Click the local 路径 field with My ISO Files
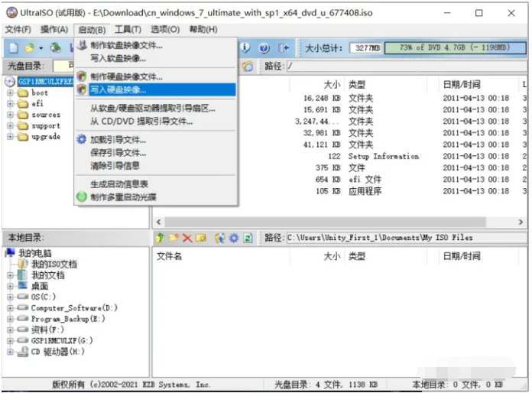This screenshot has height=393, width=532. tap(407, 238)
